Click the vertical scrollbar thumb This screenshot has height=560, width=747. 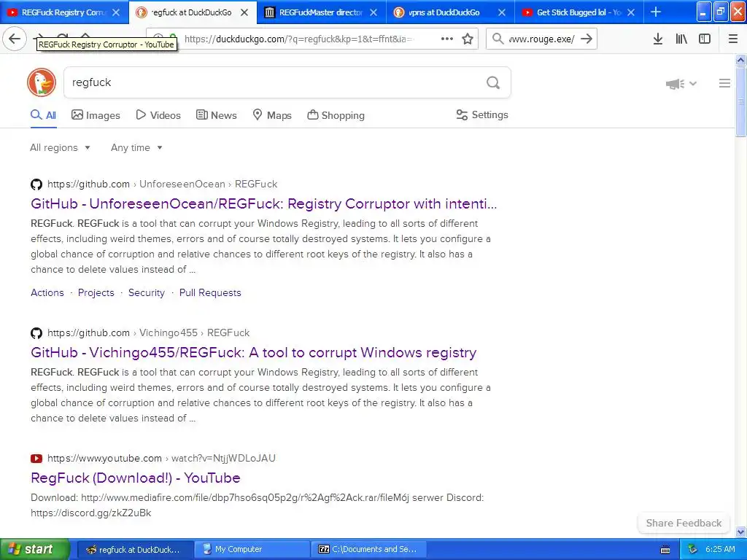(x=741, y=101)
